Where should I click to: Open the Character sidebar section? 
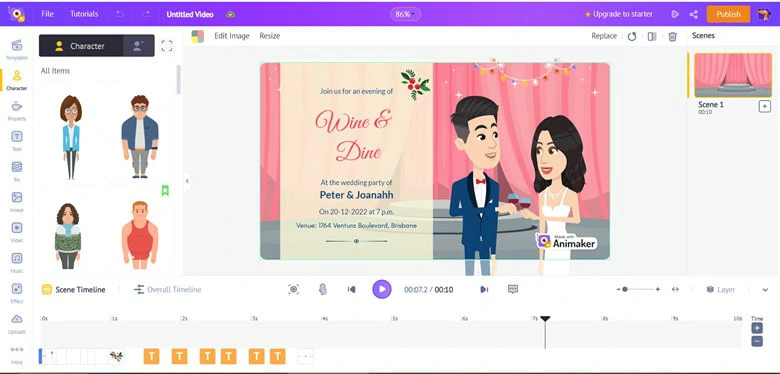click(16, 80)
